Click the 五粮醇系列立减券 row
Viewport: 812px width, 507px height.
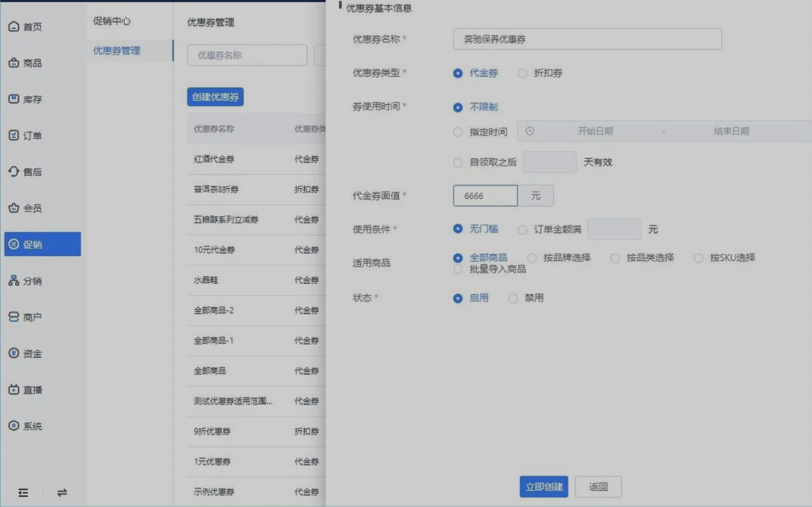tap(256, 220)
